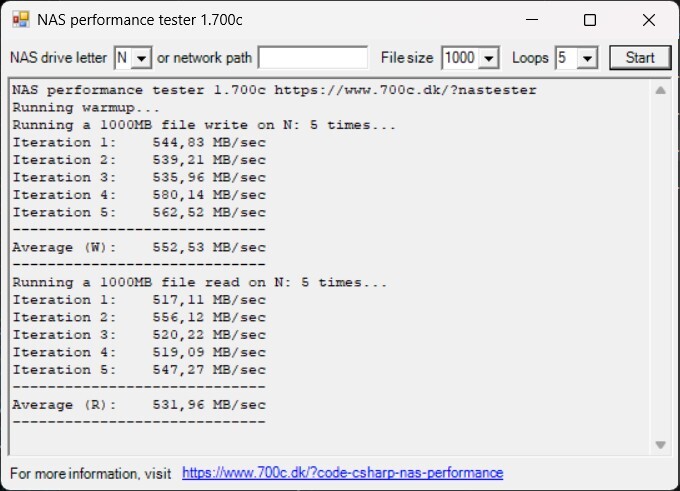The height and width of the screenshot is (491, 680).
Task: Close the NAS performance tester window
Action: [649, 20]
